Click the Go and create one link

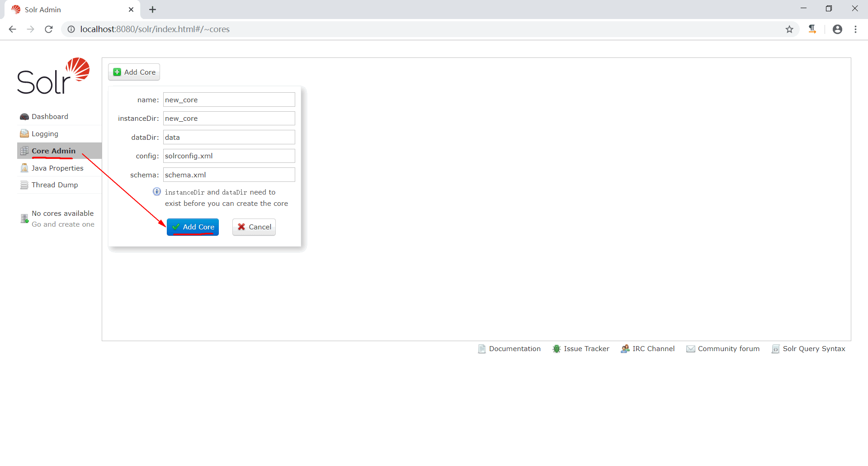[63, 224]
